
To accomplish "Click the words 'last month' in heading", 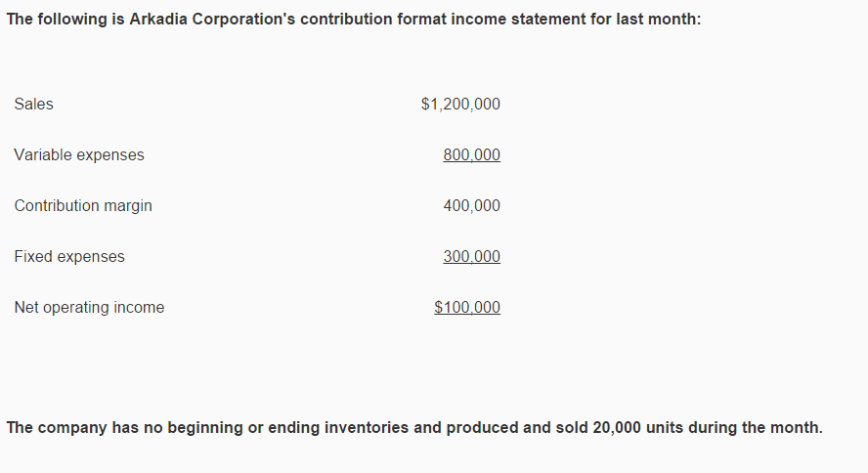I will tap(656, 20).
